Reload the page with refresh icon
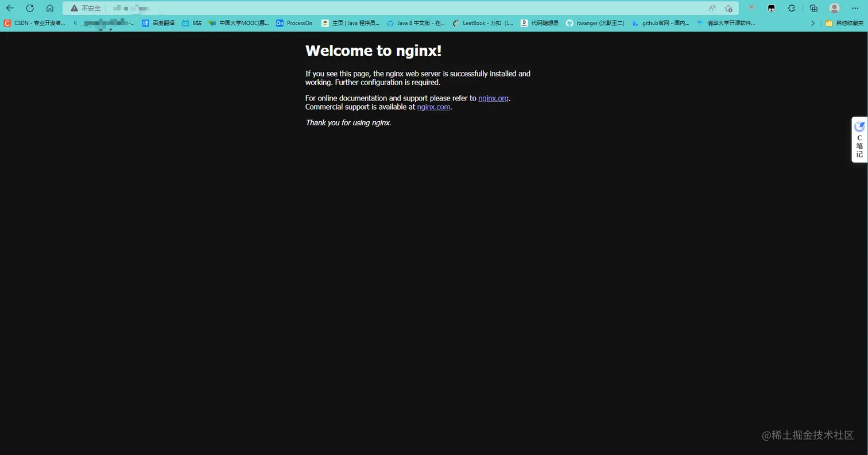868x455 pixels. click(x=30, y=8)
